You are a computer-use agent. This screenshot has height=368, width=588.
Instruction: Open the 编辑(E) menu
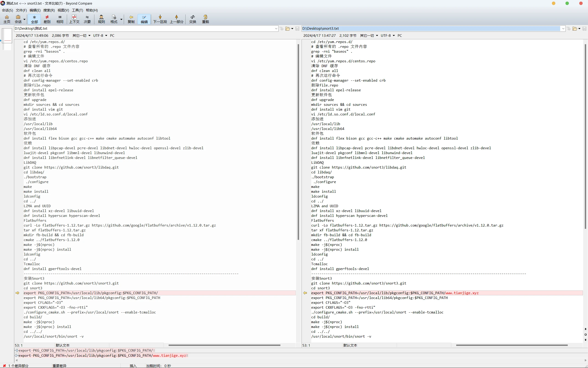pyautogui.click(x=35, y=10)
